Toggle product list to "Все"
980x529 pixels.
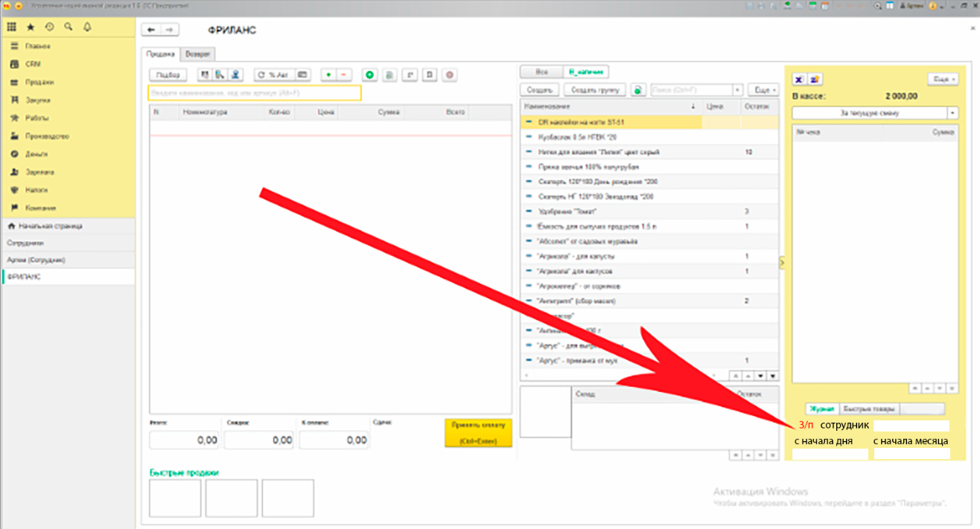(x=541, y=72)
